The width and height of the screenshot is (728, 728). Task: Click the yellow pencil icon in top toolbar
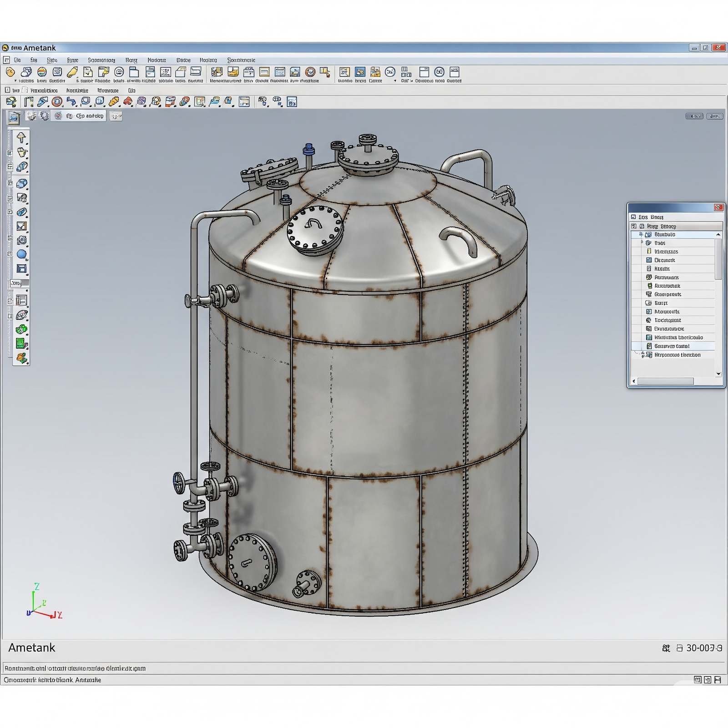tap(72, 72)
